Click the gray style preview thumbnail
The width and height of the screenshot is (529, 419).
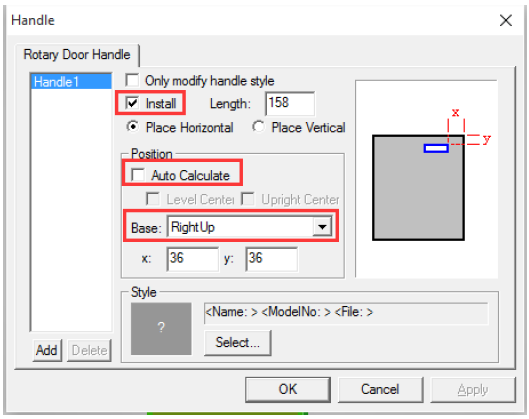(x=161, y=329)
